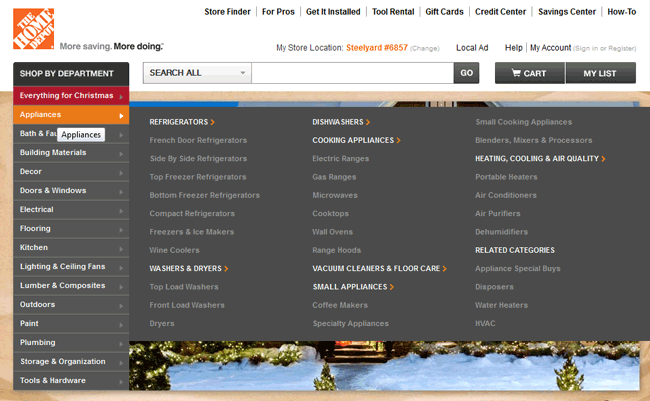Viewport: 650px width, 401px height.
Task: Click the GO search button
Action: [x=466, y=73]
